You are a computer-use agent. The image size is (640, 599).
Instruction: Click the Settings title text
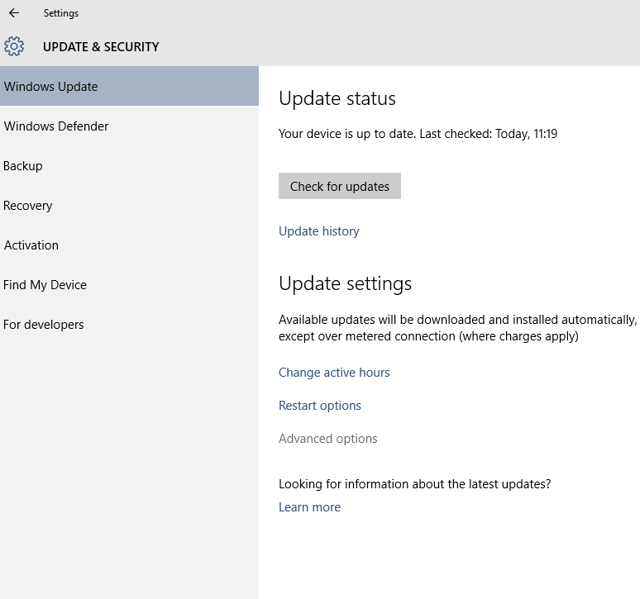(x=61, y=13)
